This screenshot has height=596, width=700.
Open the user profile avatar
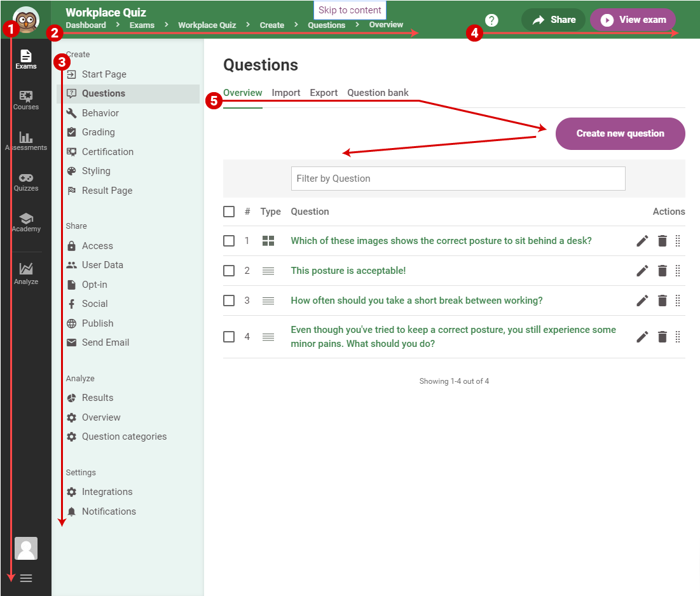click(x=26, y=548)
